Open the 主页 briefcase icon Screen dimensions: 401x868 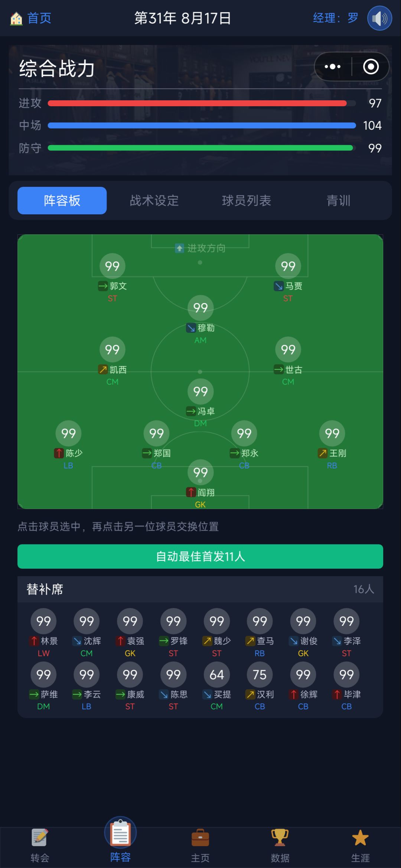pyautogui.click(x=200, y=838)
